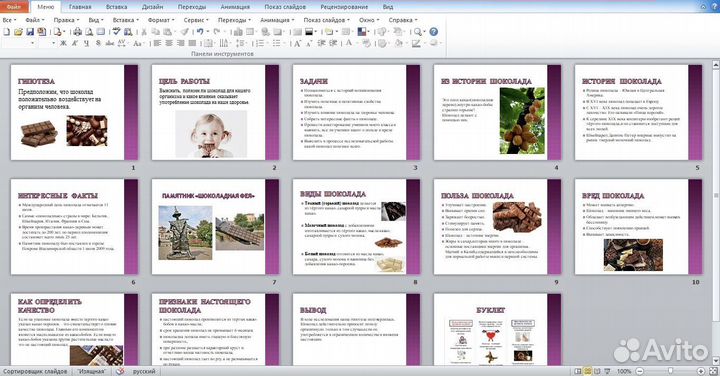
Task: Open the Справка dropdown menu
Action: (403, 20)
